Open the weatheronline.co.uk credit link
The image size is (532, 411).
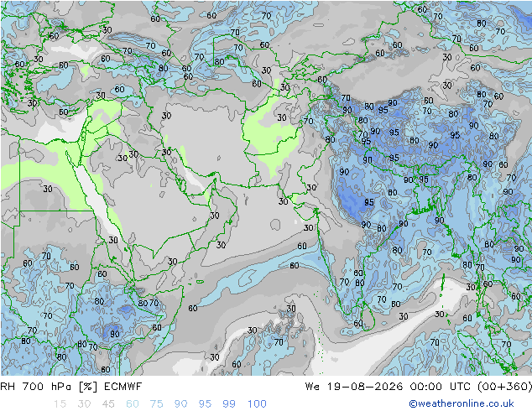[462, 403]
